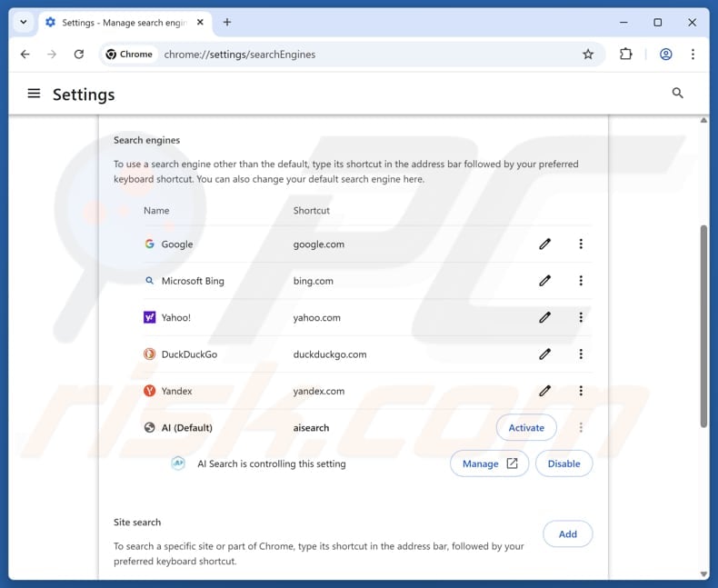Open the three-dot menu for AI (Default)

point(581,427)
